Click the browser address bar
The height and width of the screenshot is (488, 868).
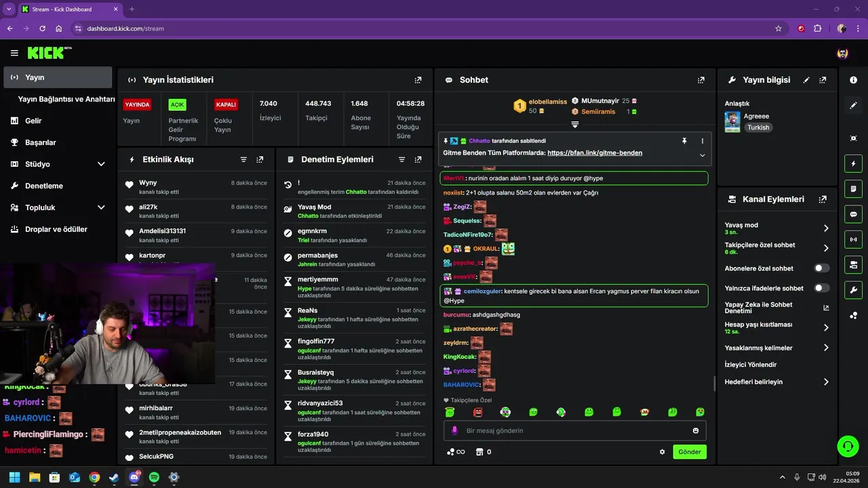click(427, 28)
